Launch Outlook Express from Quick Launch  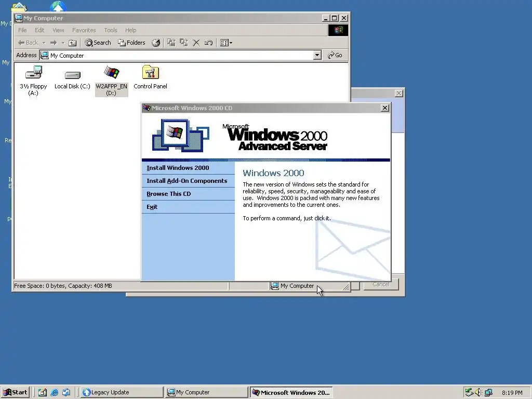click(x=66, y=393)
